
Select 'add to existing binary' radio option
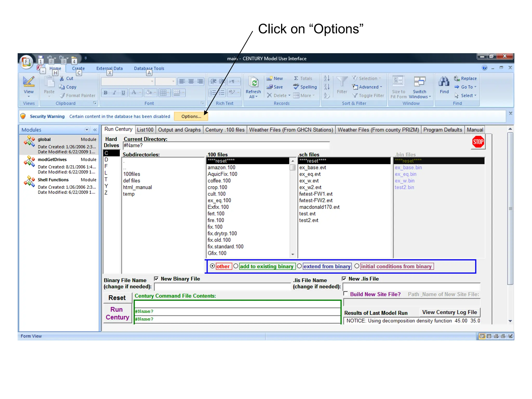point(236,266)
